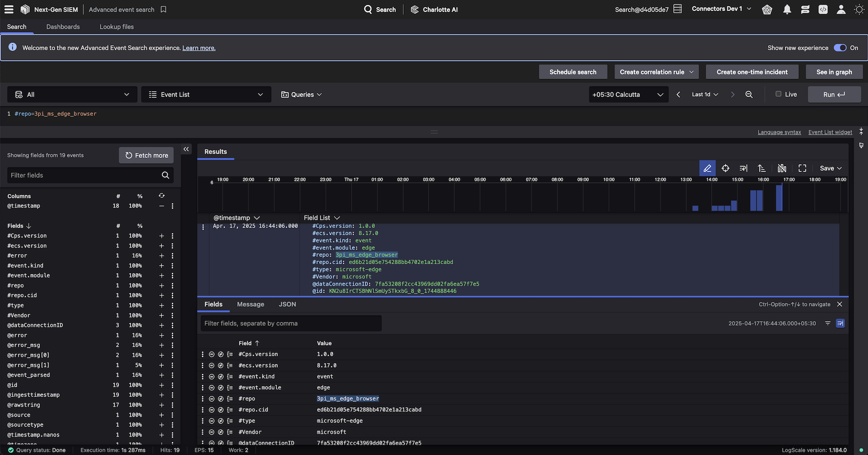Viewport: 868px width, 455px height.
Task: Collapse the fields side panel
Action: point(186,149)
